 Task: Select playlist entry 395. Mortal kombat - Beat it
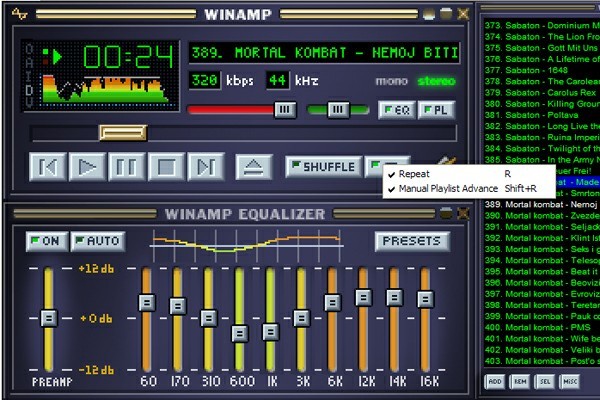542,271
